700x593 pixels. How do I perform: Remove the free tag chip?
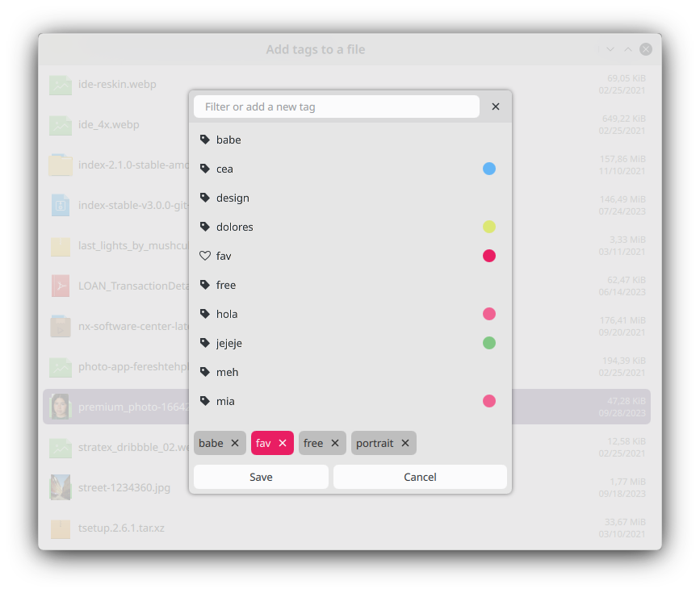pyautogui.click(x=335, y=443)
